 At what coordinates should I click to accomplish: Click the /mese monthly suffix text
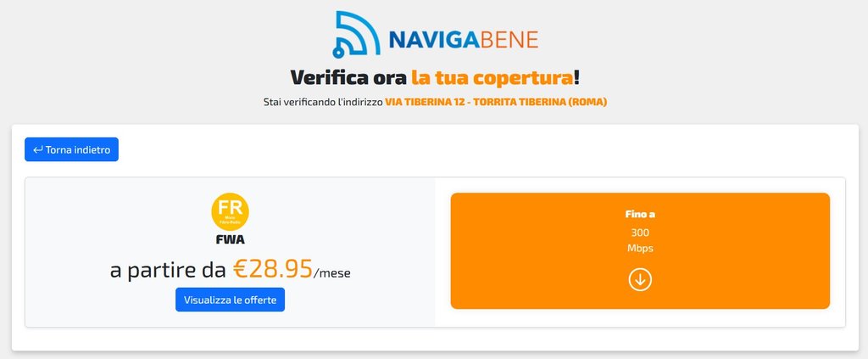tap(332, 273)
